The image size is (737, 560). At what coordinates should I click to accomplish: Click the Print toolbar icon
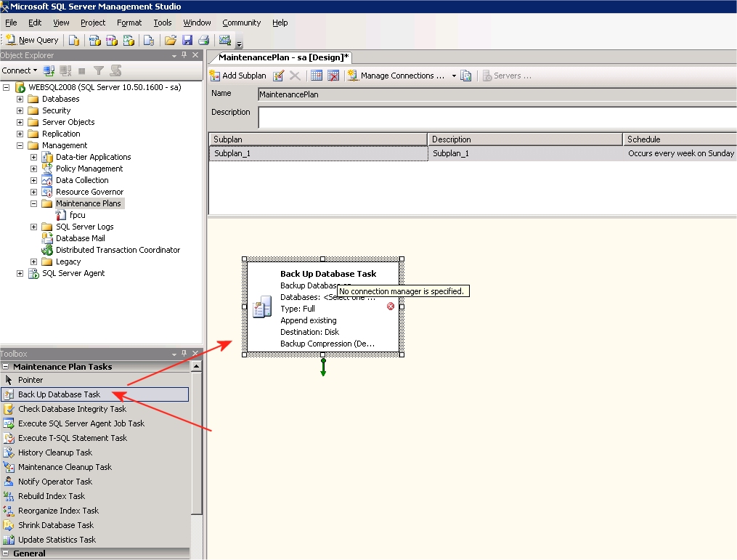pyautogui.click(x=203, y=41)
